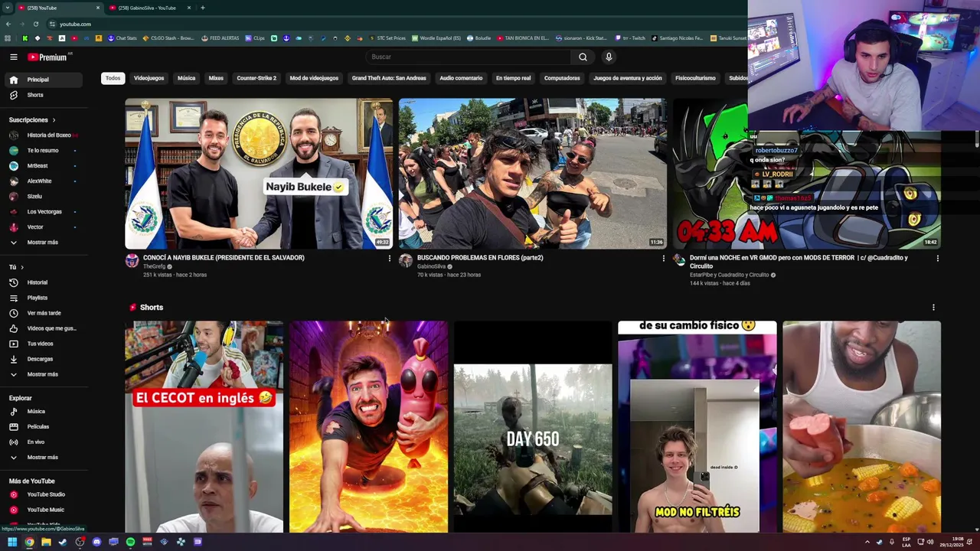Select the Todos filter chip
Image resolution: width=980 pixels, height=551 pixels.
(x=113, y=78)
